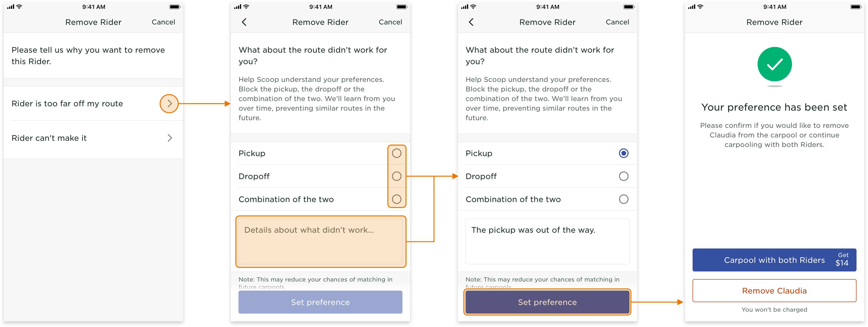Select the highlighted "Combination of the two" radio

tap(396, 199)
